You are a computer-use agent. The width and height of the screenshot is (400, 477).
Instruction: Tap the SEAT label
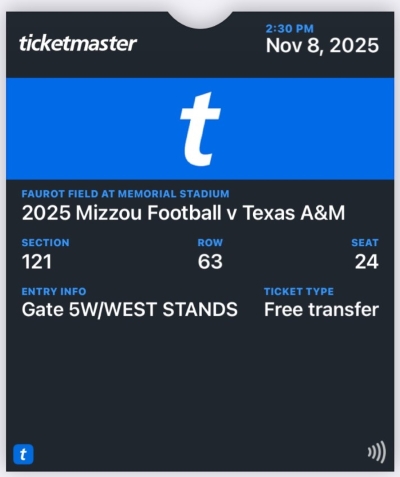tap(365, 242)
